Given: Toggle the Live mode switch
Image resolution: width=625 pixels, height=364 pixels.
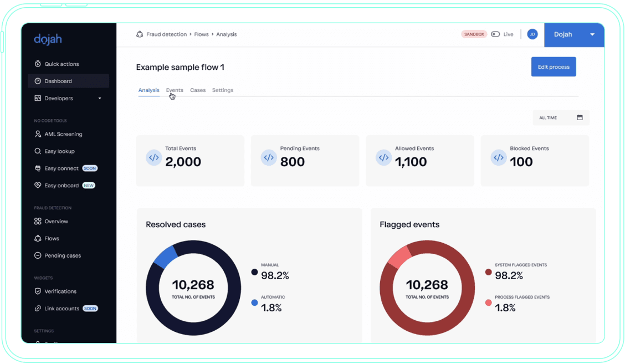Looking at the screenshot, I should [x=495, y=34].
